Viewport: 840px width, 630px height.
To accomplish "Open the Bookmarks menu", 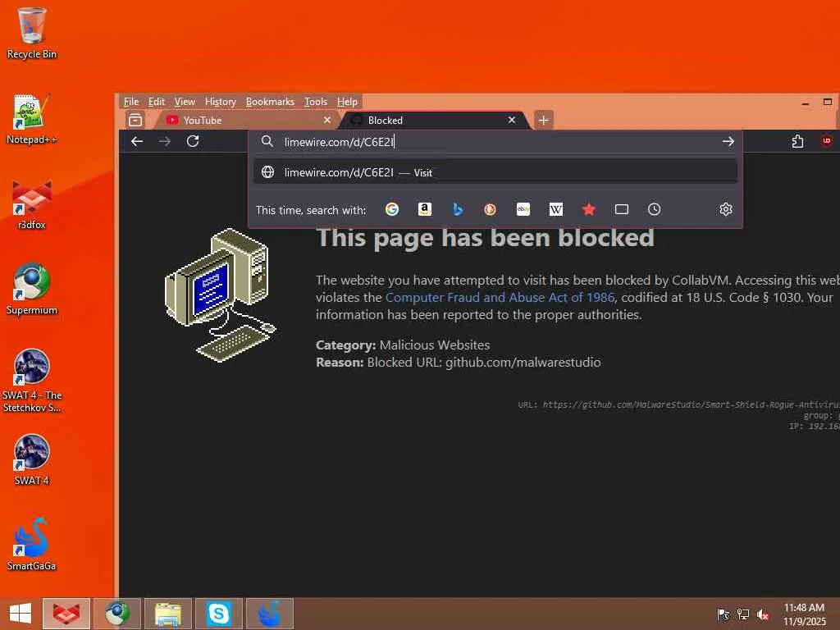I will (270, 102).
